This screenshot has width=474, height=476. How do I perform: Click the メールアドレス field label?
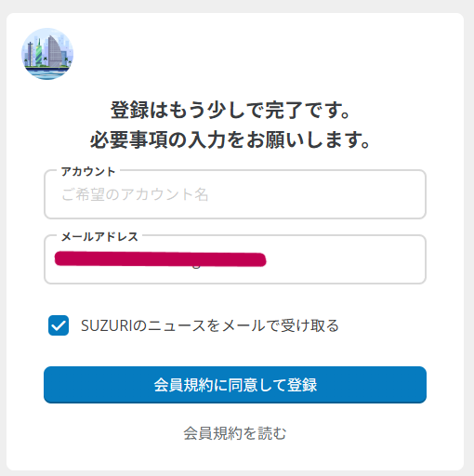click(99, 237)
